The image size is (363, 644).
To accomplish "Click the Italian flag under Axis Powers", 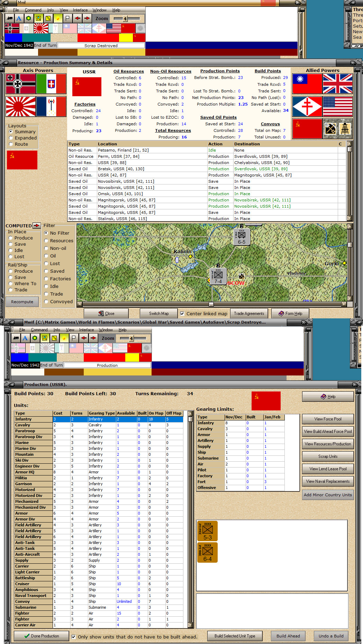I will point(51,84).
